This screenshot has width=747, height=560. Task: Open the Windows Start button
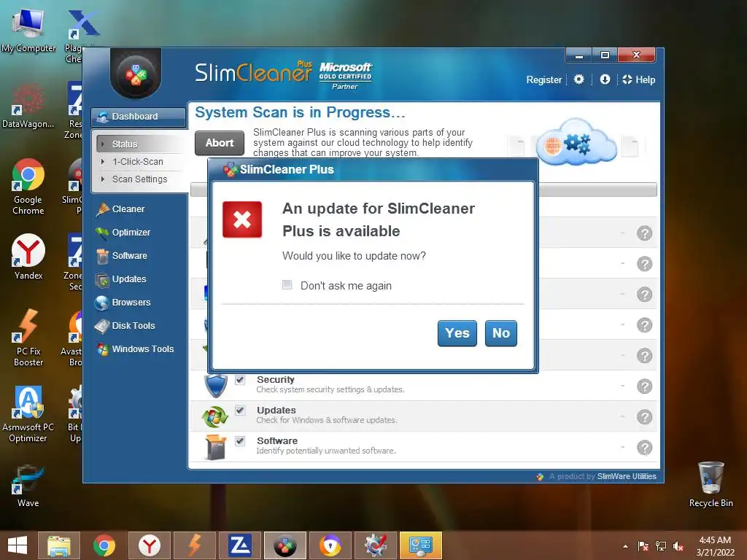pos(18,545)
